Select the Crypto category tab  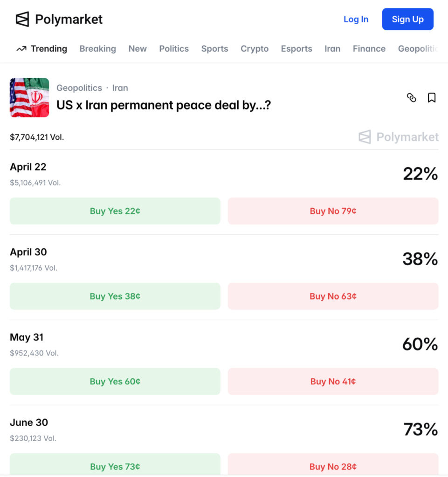[x=255, y=48]
